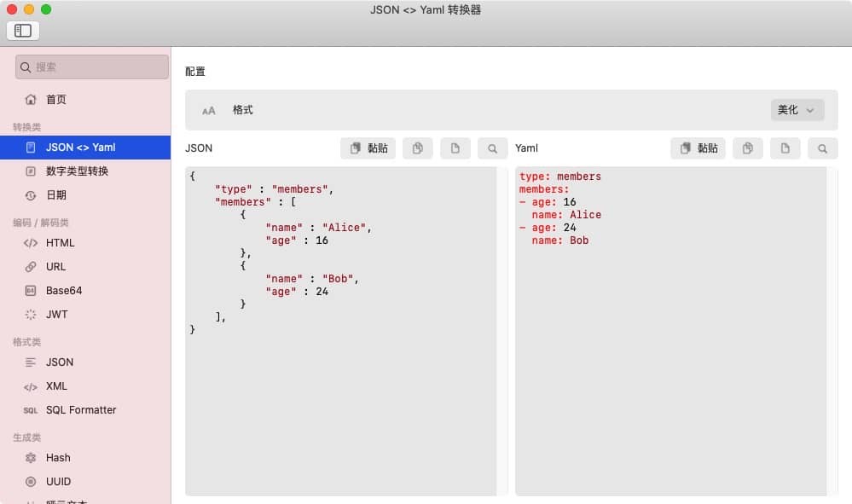Click the Base64 sidebar icon
852x504 pixels.
pyautogui.click(x=31, y=291)
